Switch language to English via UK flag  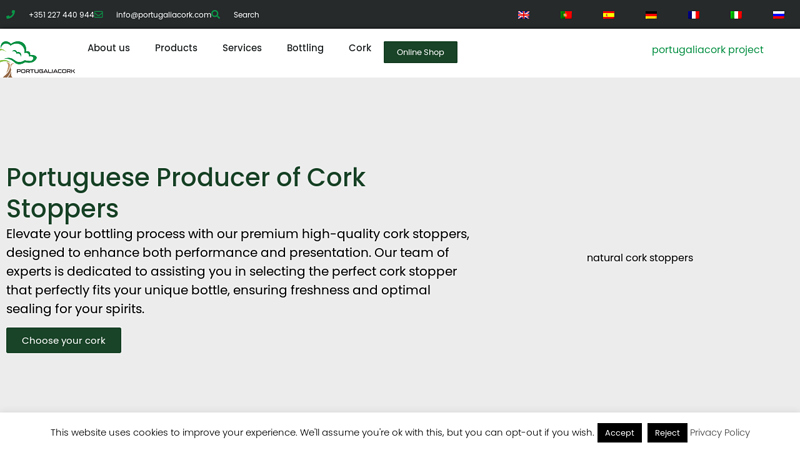tap(523, 15)
